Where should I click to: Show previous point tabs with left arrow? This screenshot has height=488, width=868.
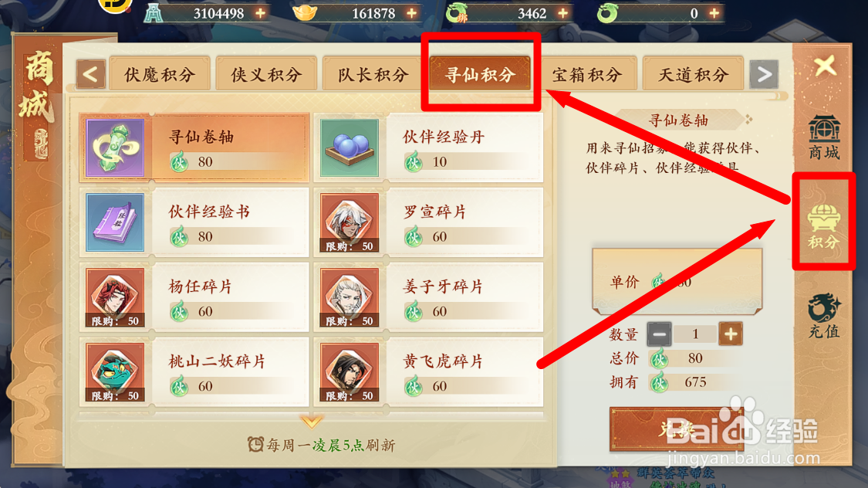[x=91, y=73]
